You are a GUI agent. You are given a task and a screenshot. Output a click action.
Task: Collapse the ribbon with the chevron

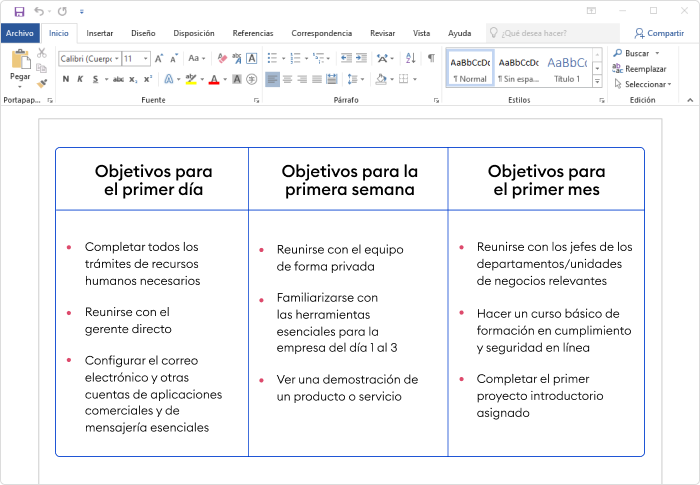click(690, 100)
